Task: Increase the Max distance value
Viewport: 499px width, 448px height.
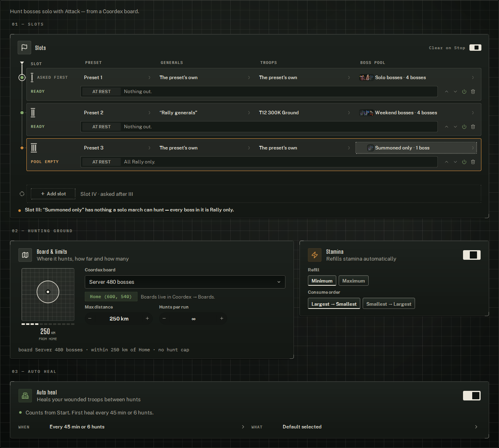Action: (x=148, y=319)
